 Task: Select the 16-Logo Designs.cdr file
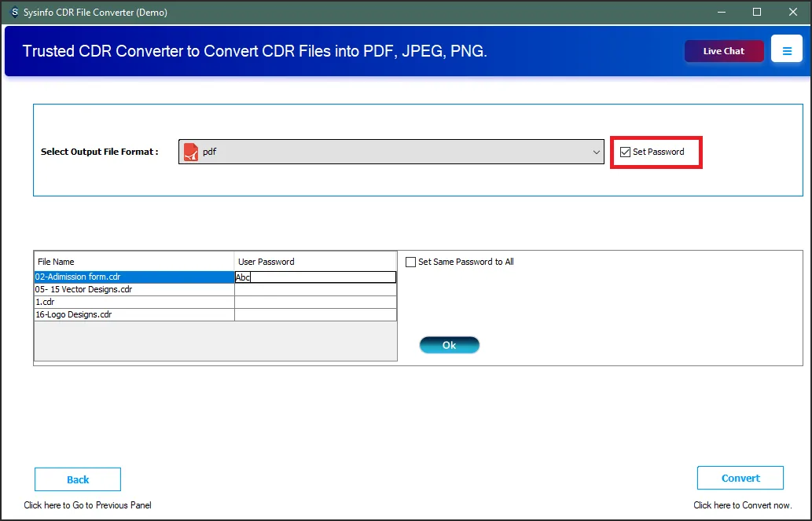pyautogui.click(x=134, y=314)
